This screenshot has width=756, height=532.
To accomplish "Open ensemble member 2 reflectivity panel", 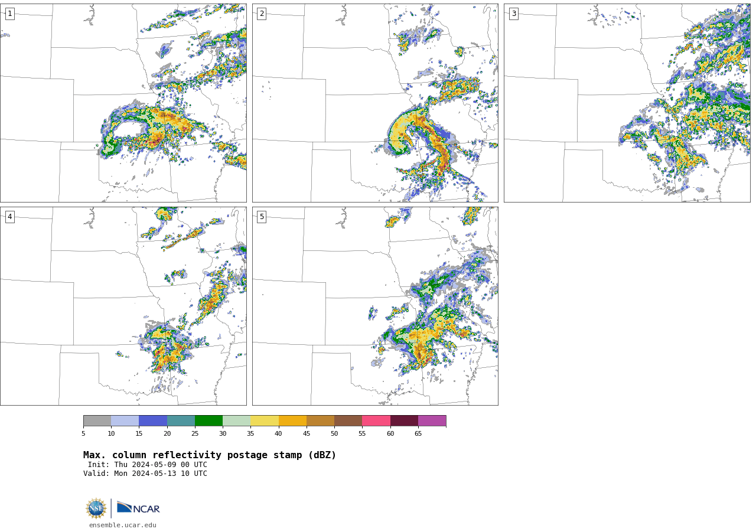I will tap(375, 103).
